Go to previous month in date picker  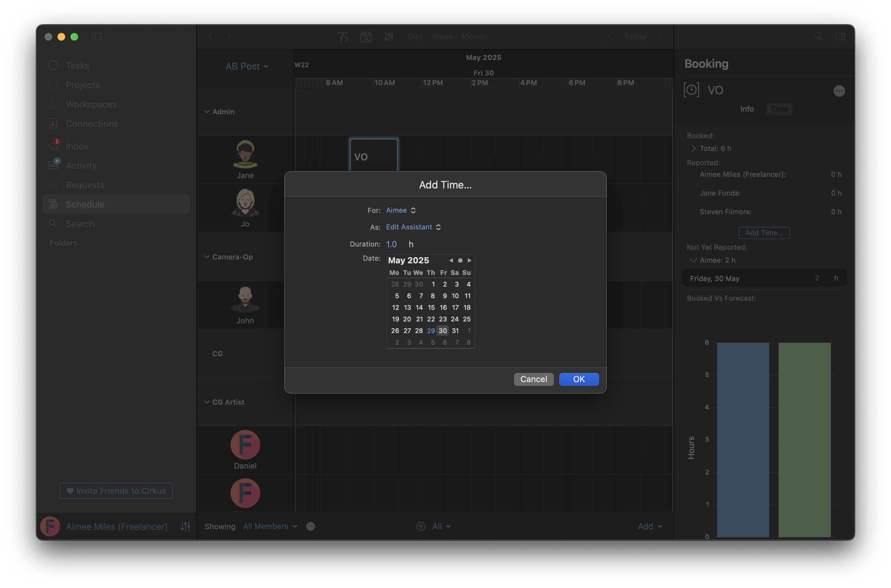tap(451, 261)
